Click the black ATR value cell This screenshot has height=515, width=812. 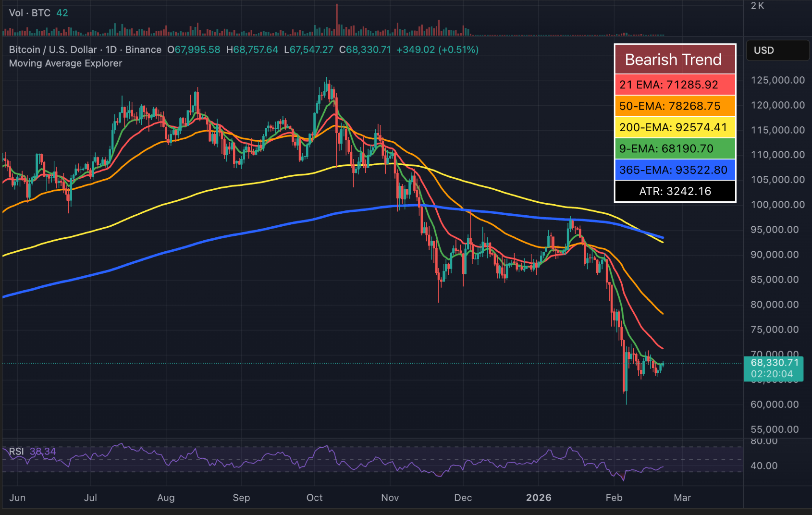[675, 191]
